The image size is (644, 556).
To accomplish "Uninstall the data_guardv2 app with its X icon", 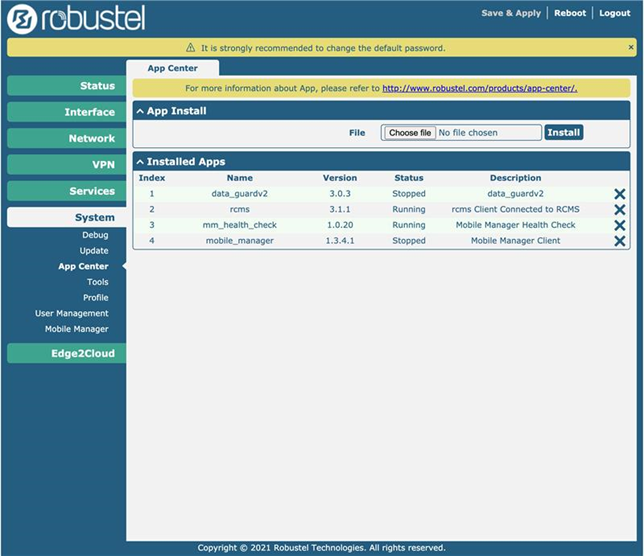I will (619, 194).
